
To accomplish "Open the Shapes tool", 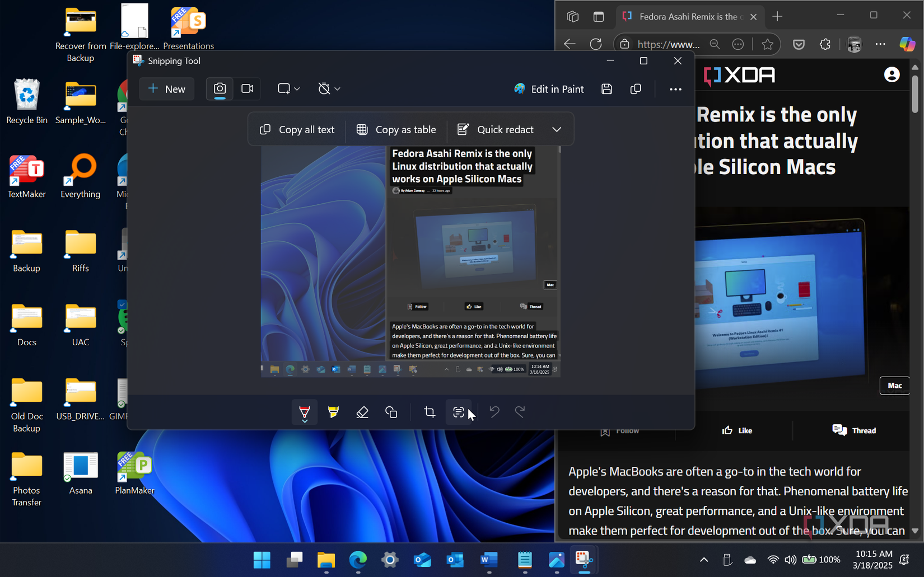I will point(391,412).
